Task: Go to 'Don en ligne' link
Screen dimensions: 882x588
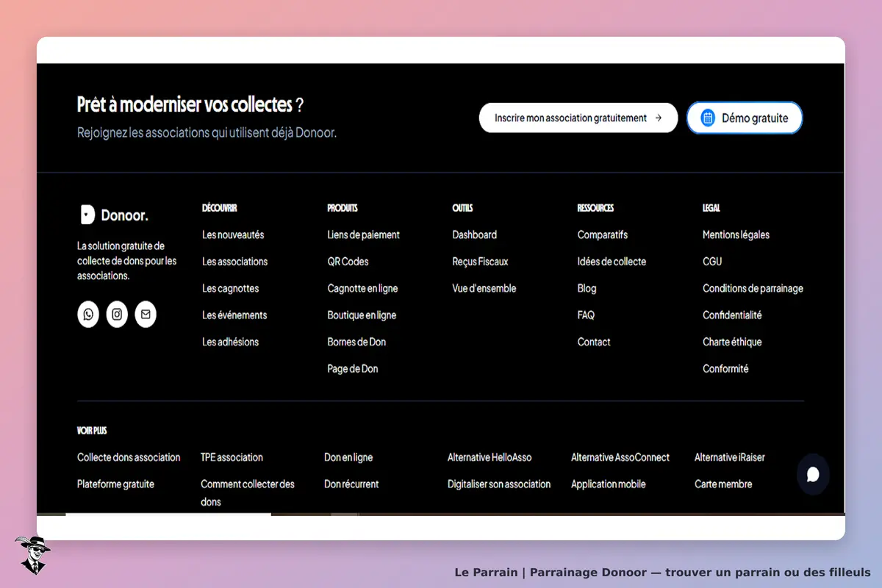Action: [x=348, y=457]
